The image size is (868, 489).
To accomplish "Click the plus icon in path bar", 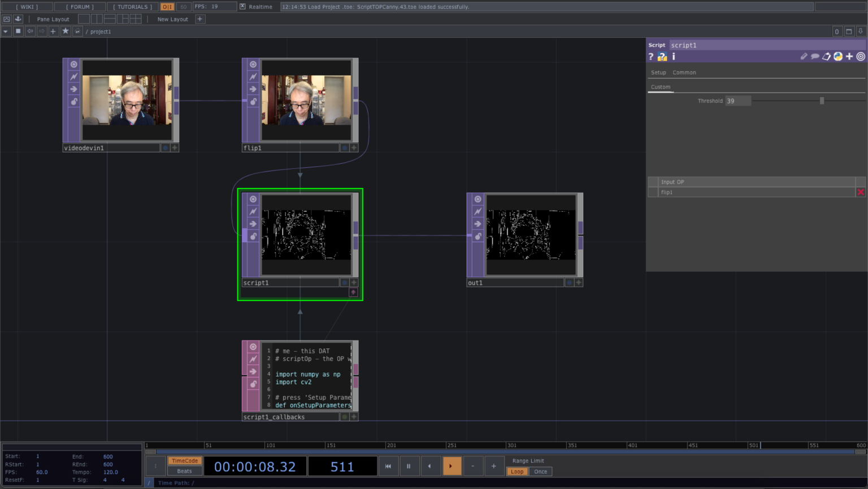I will [53, 31].
